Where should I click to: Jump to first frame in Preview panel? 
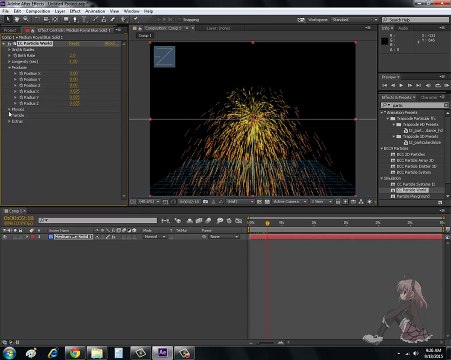(x=384, y=86)
